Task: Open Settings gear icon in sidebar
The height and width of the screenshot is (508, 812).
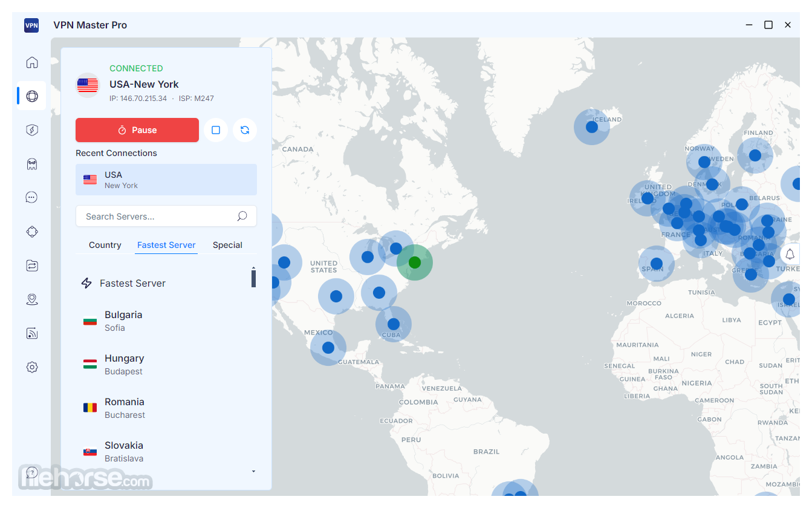Action: tap(32, 367)
